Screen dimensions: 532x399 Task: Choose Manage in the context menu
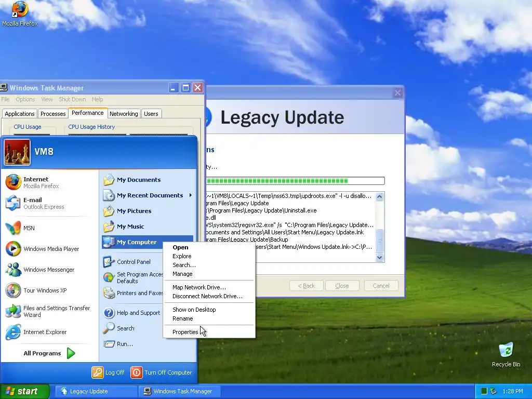[x=209, y=274]
